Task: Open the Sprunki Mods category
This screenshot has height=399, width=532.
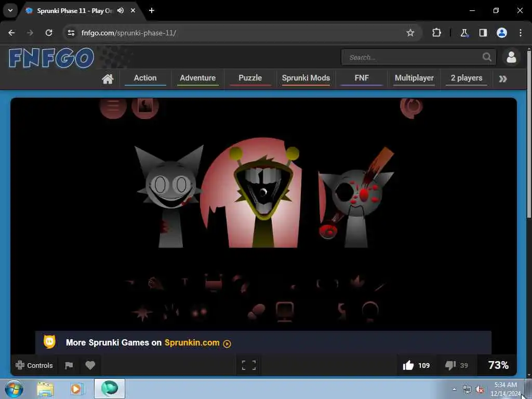Action: [305, 78]
